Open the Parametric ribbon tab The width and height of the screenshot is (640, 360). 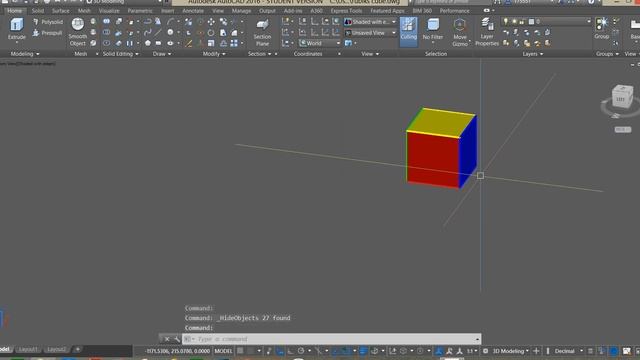coord(140,11)
